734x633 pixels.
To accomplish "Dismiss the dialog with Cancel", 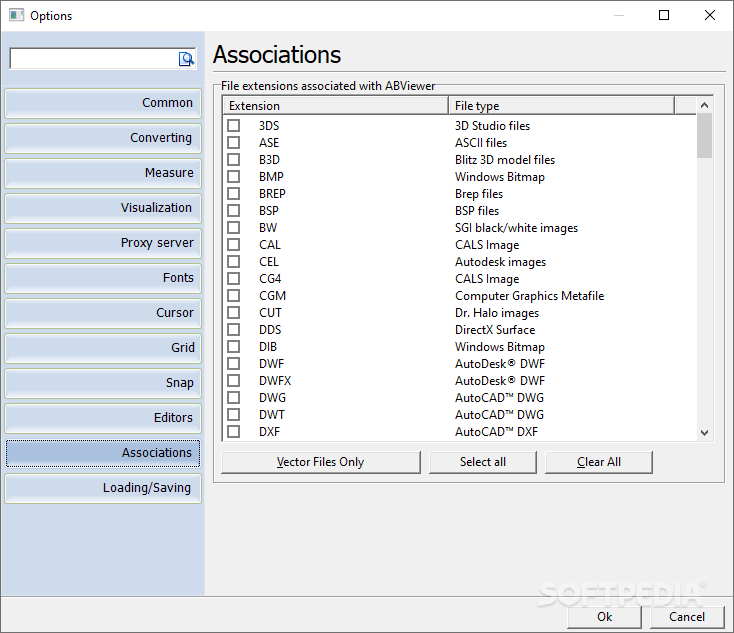I will 687,617.
